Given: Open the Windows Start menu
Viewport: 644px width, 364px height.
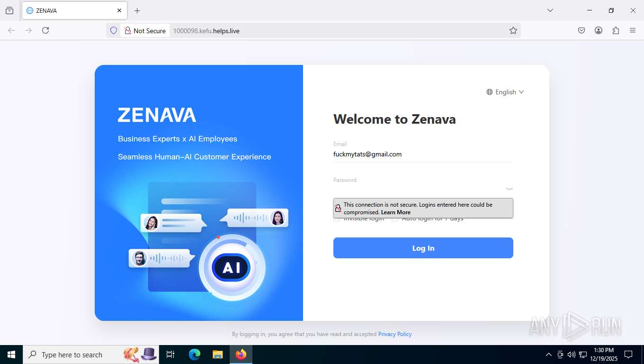Looking at the screenshot, I should pos(11,355).
